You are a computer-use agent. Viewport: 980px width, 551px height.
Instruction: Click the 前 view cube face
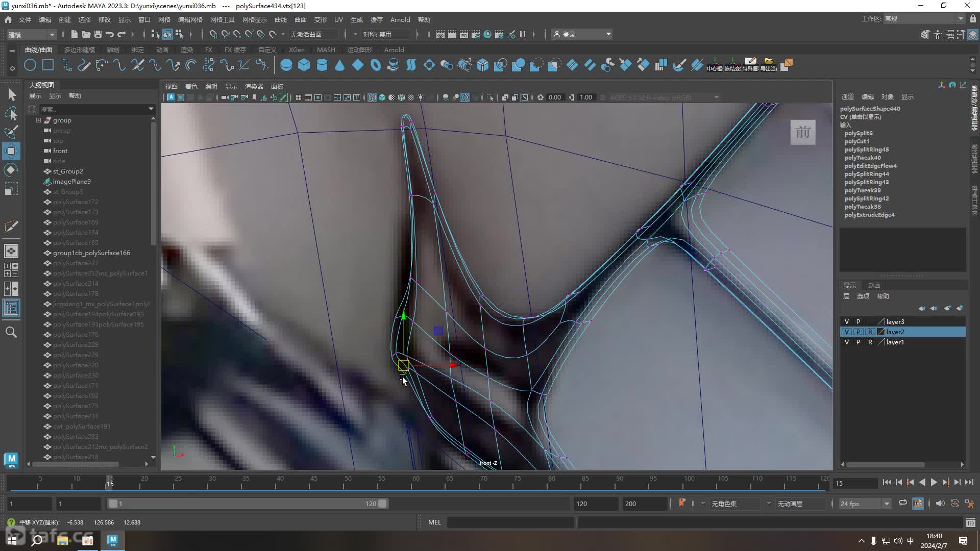(x=803, y=133)
